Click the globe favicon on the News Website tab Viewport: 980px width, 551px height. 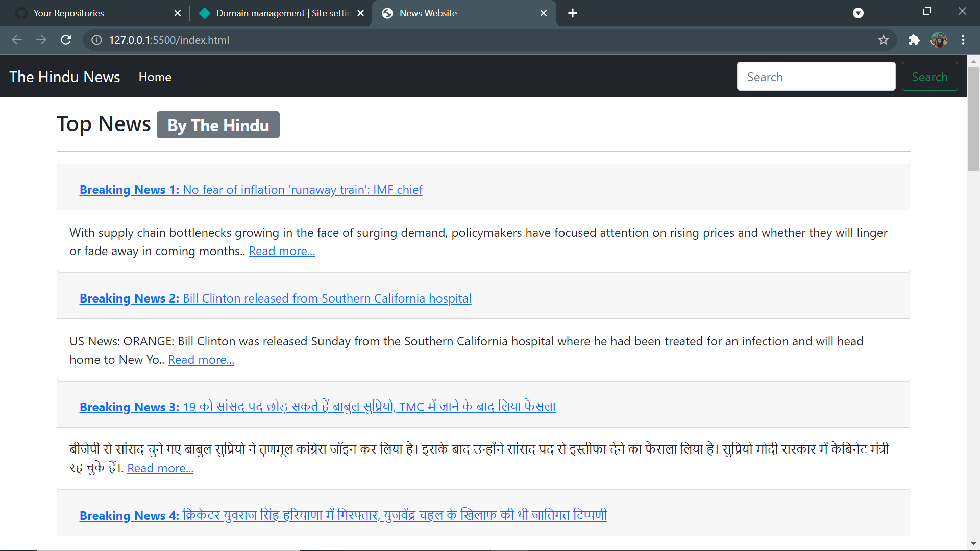tap(387, 13)
